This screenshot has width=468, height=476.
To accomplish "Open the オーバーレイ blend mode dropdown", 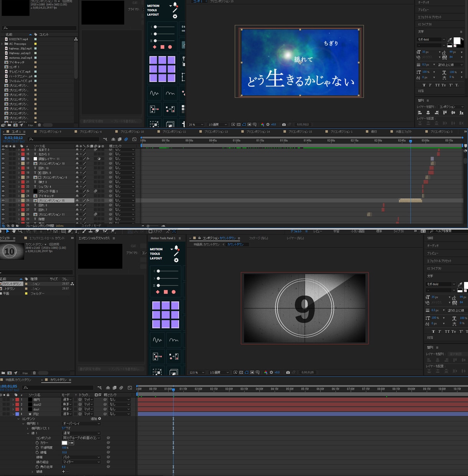I will [x=81, y=423].
